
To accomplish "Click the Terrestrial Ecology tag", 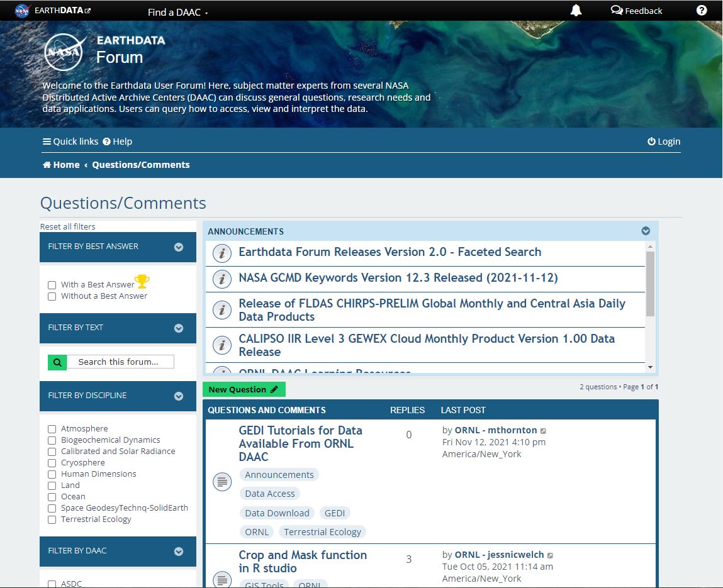I will pyautogui.click(x=322, y=532).
